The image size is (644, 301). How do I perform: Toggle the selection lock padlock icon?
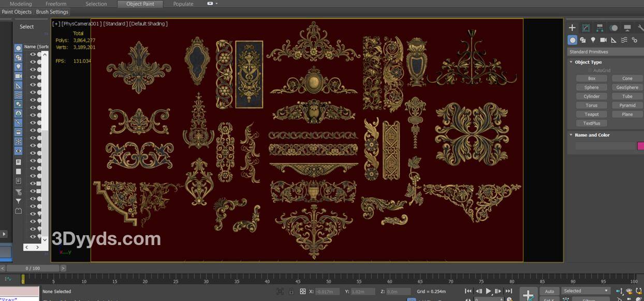point(291,292)
